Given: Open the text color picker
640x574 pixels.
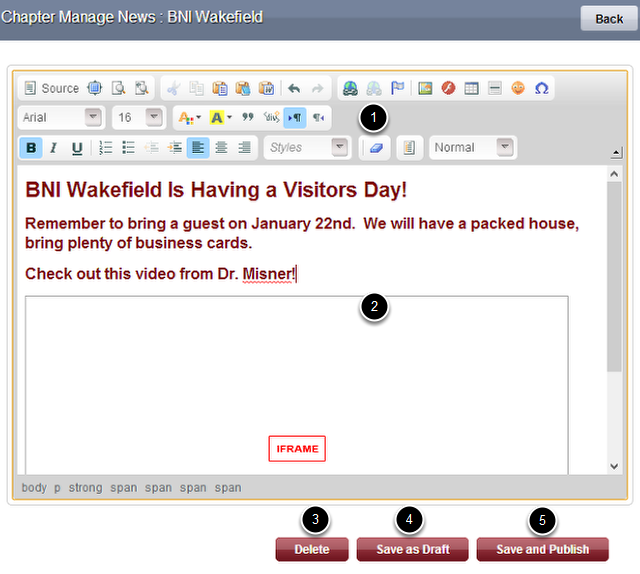Looking at the screenshot, I should coord(187,118).
